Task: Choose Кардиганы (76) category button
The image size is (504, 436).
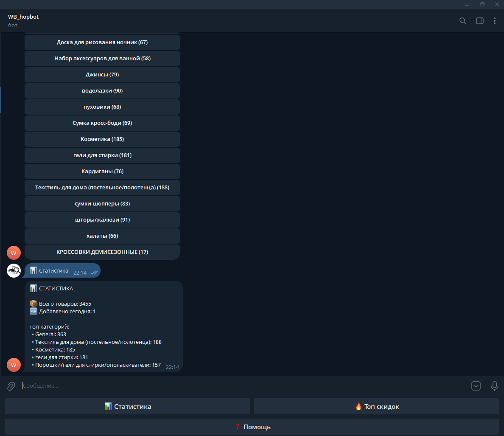Action: pos(102,172)
